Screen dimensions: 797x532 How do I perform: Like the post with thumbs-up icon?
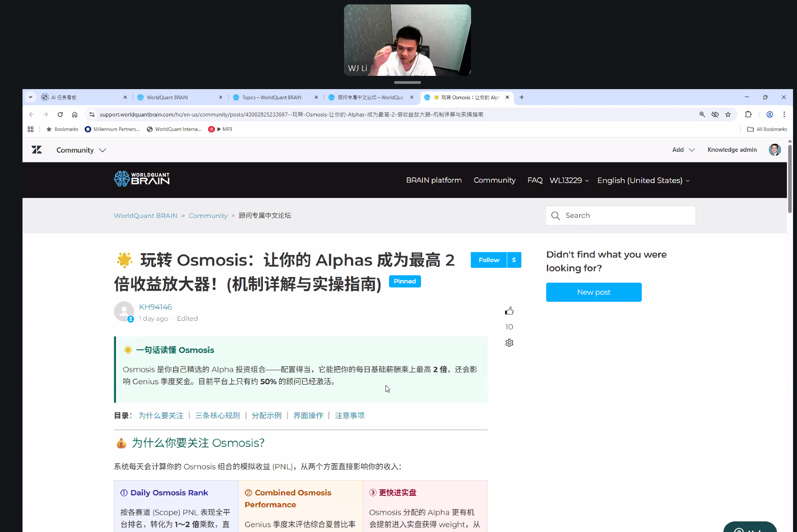(x=509, y=311)
